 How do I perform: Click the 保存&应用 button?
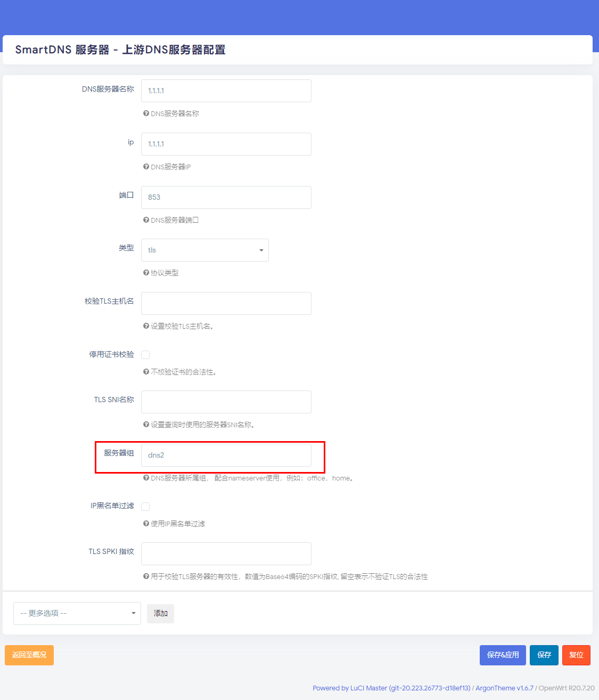click(503, 655)
